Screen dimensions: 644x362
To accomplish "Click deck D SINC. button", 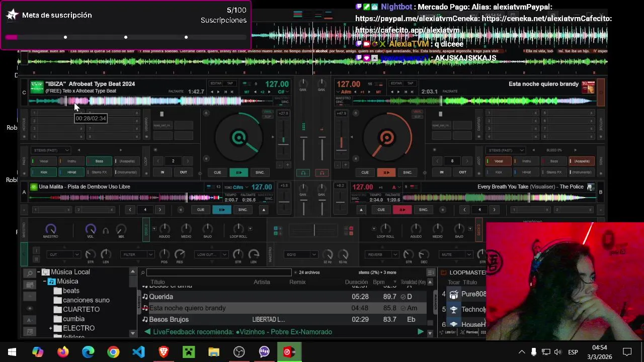I will [x=408, y=172].
